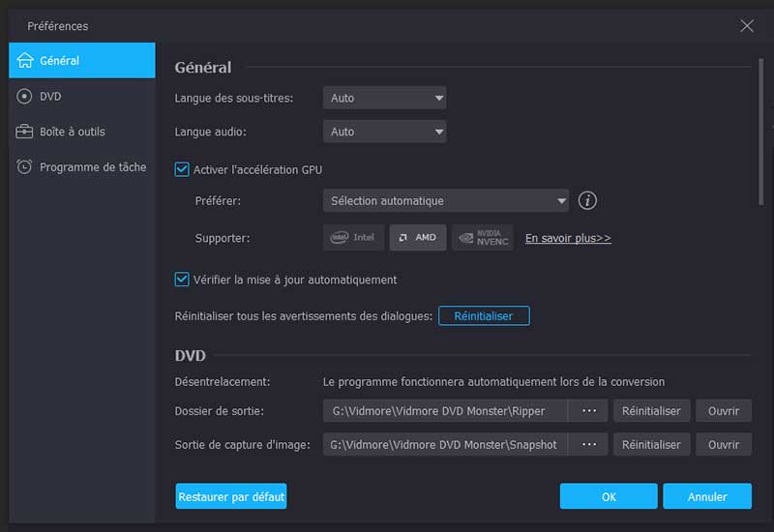
Task: Select the AMD GPU support icon
Action: [x=418, y=238]
